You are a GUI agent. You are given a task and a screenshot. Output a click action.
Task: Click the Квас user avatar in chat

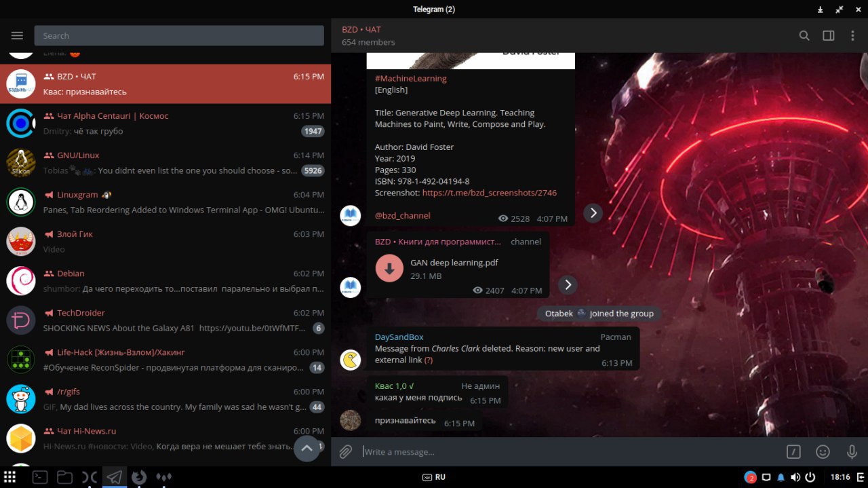351,420
